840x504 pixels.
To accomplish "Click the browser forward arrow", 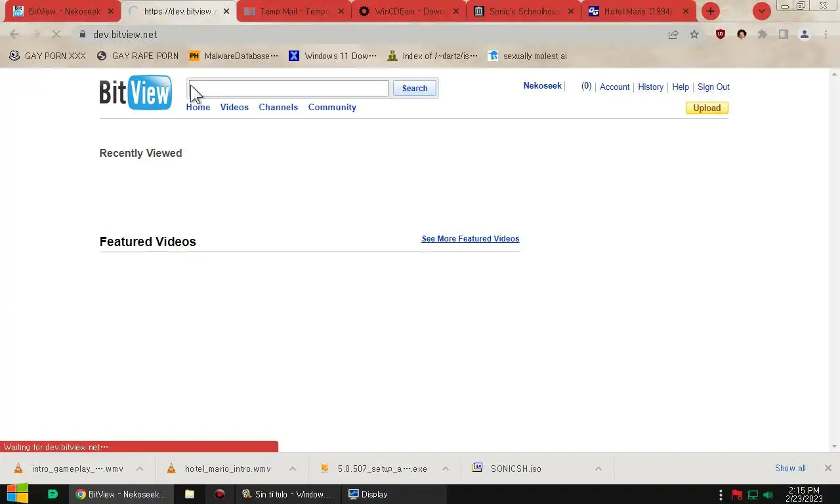I will 35,34.
